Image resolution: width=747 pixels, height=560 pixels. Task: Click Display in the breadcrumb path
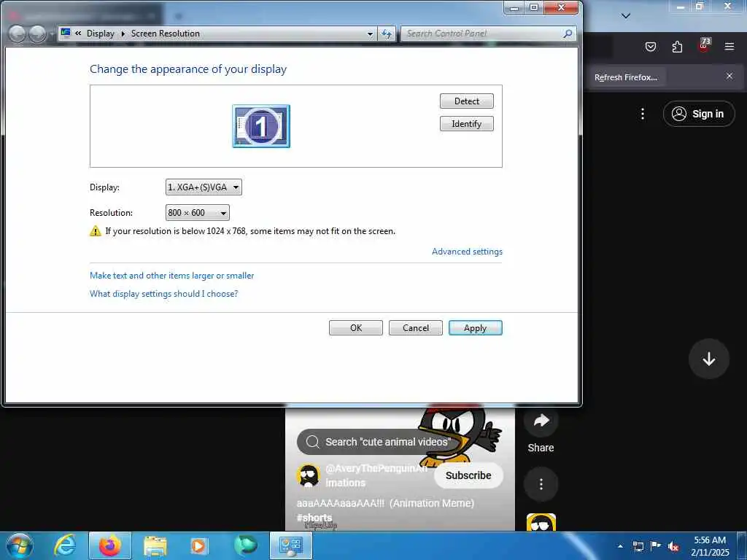coord(101,34)
